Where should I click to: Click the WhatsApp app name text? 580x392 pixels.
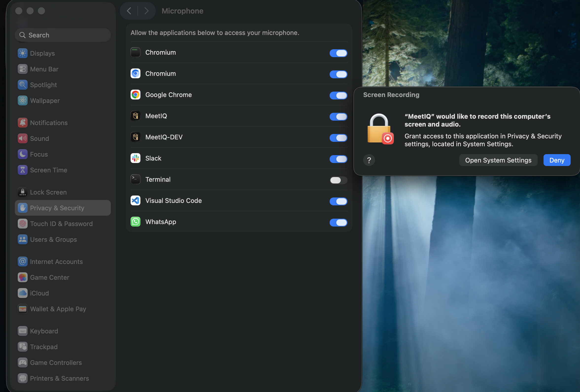click(x=161, y=222)
